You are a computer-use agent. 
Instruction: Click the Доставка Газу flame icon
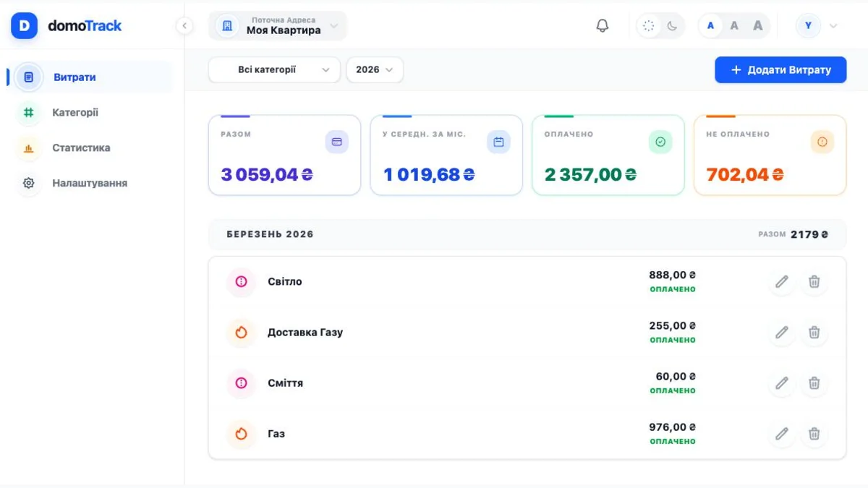(242, 333)
